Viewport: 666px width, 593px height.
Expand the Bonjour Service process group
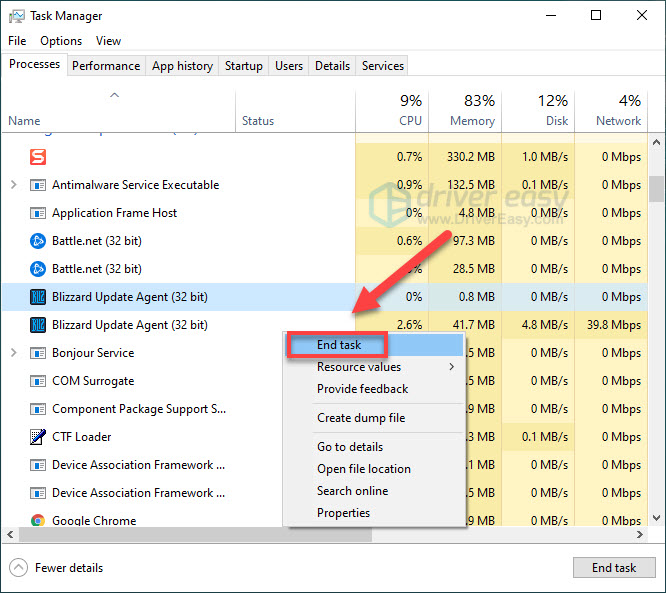point(13,353)
